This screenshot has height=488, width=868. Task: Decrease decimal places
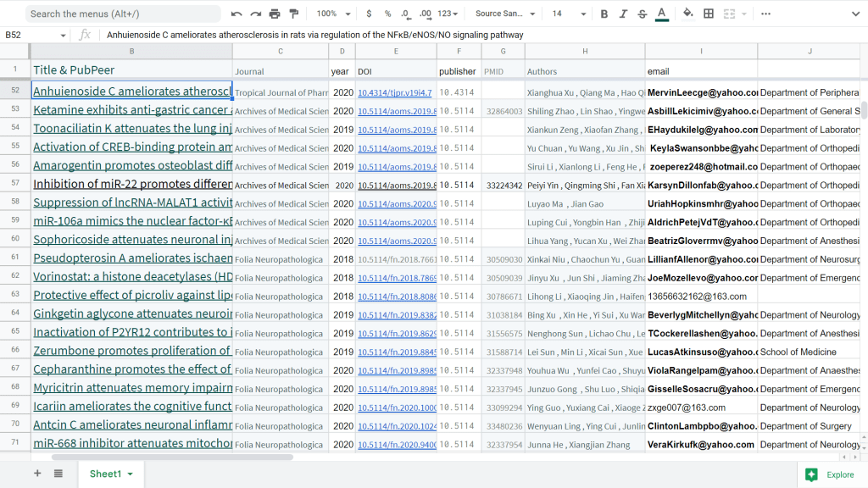coord(406,14)
